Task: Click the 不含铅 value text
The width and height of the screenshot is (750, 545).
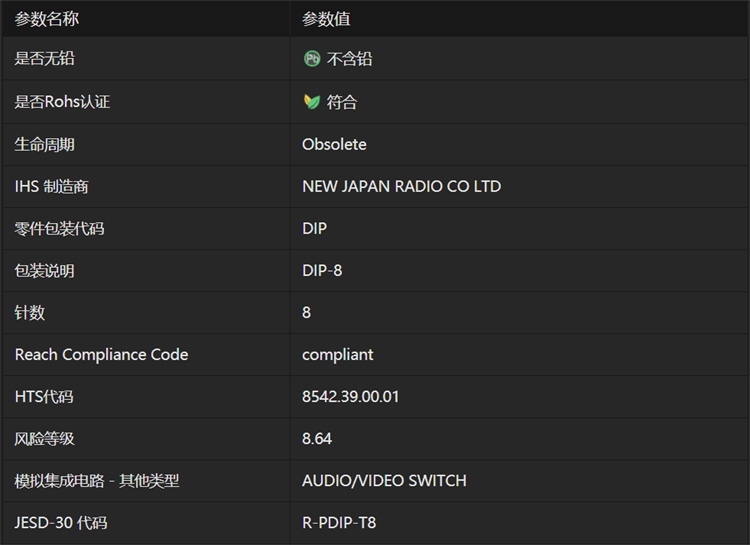Action: (x=350, y=59)
